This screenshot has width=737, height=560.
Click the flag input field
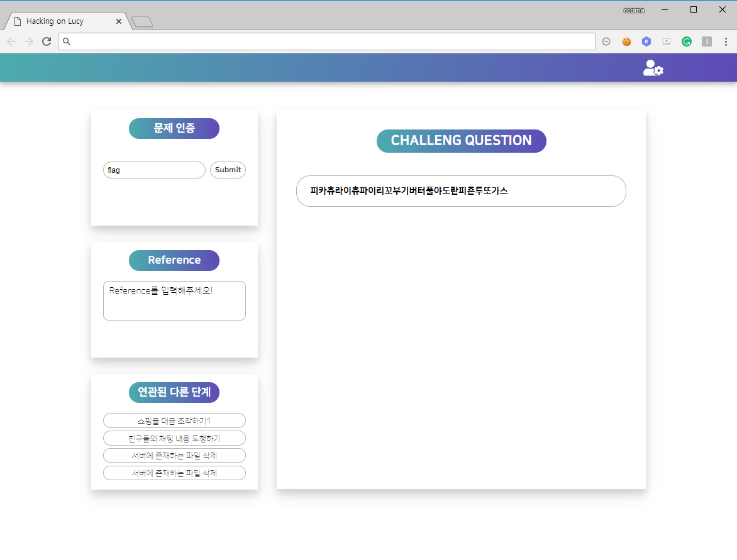(x=154, y=170)
